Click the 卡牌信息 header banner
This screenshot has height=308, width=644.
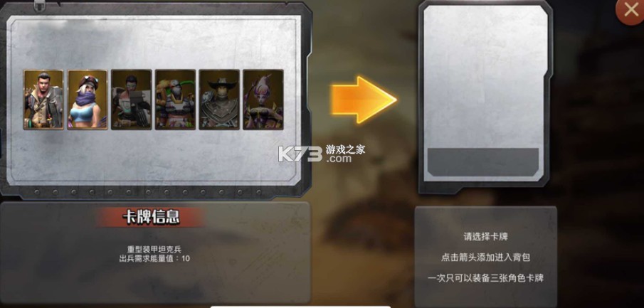pyautogui.click(x=151, y=217)
